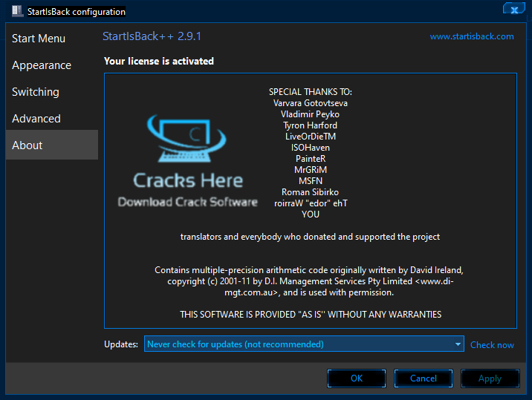Click the translators and donors acknowledgment line
Screen dimensions: 532x400
coord(310,237)
